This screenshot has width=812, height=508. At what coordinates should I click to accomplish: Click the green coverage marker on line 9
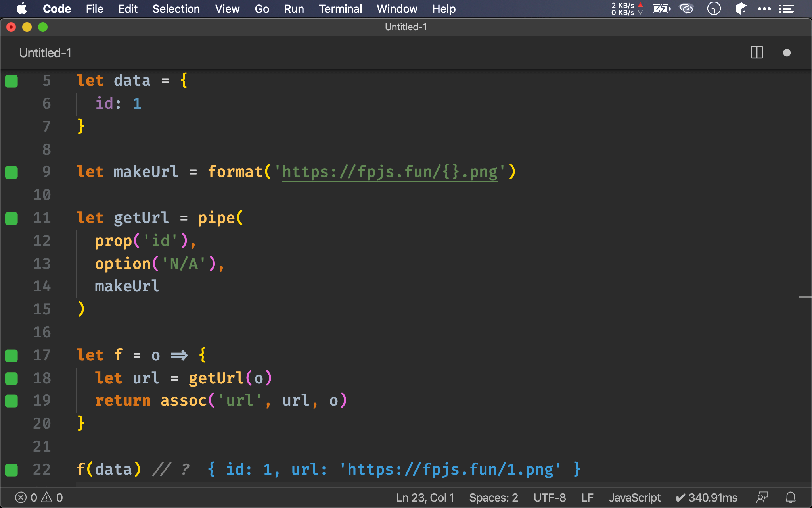11,172
